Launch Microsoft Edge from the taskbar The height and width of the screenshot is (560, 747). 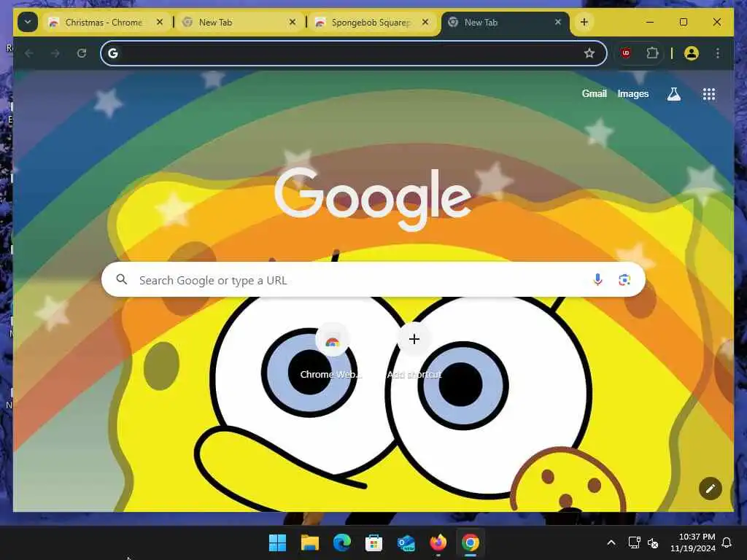pyautogui.click(x=341, y=542)
